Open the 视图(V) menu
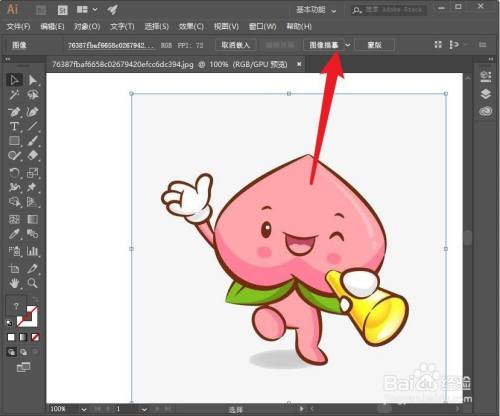This screenshot has width=500, height=416. pos(226,27)
